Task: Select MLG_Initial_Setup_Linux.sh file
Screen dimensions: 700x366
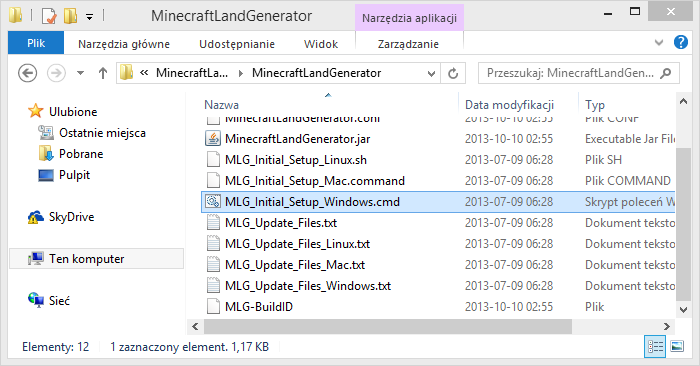Action: (296, 160)
